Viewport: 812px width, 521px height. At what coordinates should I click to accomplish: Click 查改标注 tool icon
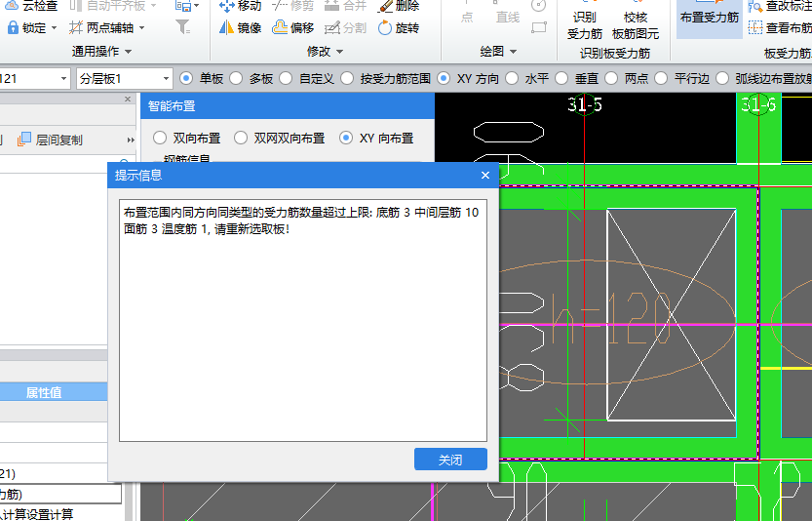(755, 6)
